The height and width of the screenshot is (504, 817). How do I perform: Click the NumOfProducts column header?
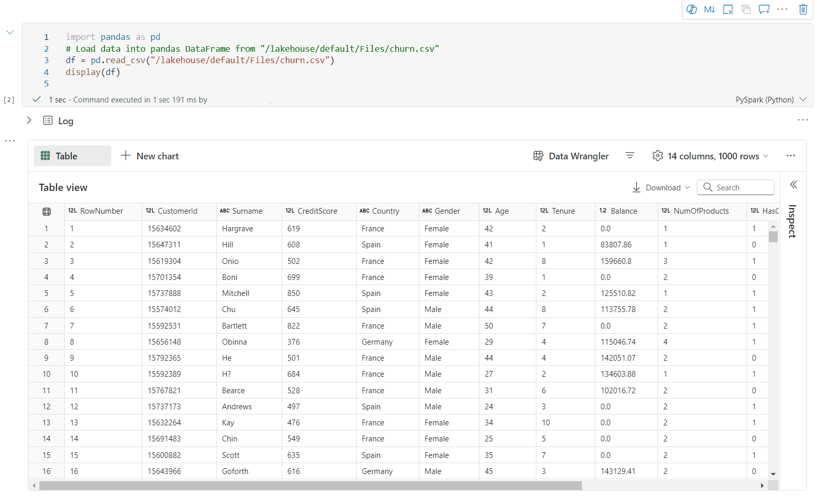coord(702,211)
